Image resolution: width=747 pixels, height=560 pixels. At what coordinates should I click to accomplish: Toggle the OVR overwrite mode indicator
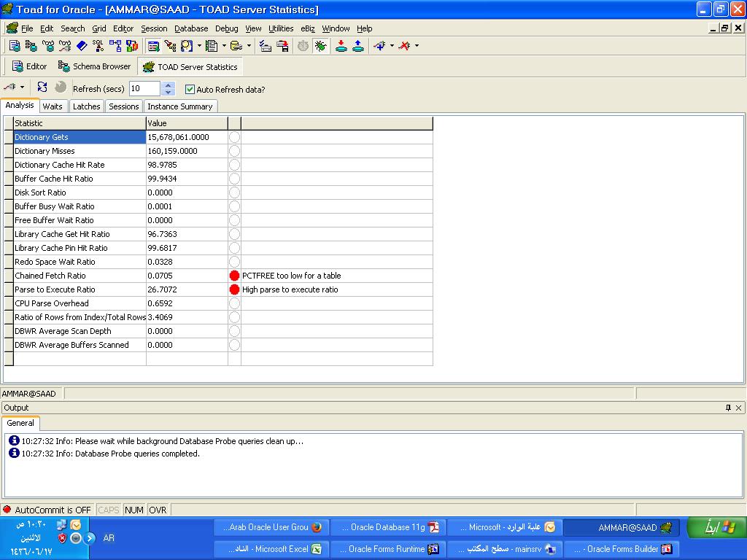pos(158,510)
